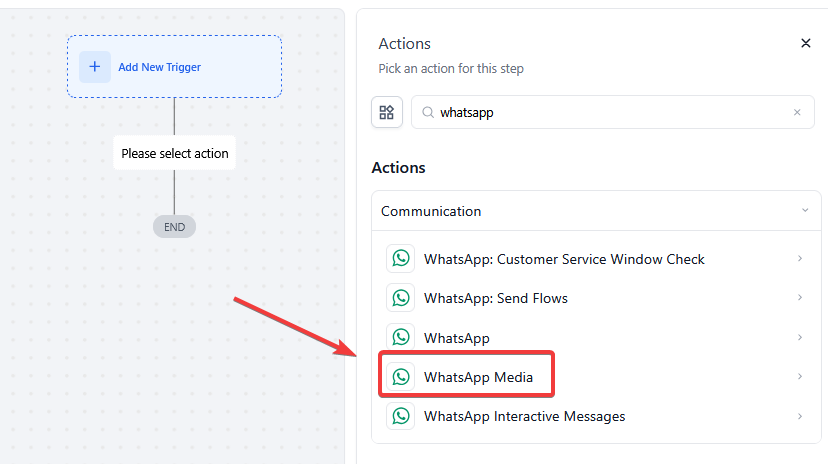Image resolution: width=828 pixels, height=464 pixels.
Task: Select WhatsApp Interactive Messages action
Action: [596, 416]
